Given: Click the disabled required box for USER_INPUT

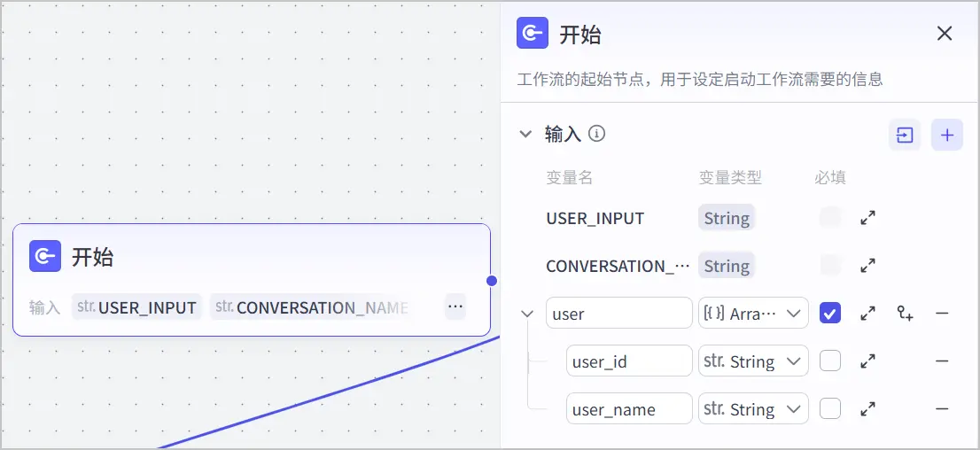Looking at the screenshot, I should pos(830,218).
